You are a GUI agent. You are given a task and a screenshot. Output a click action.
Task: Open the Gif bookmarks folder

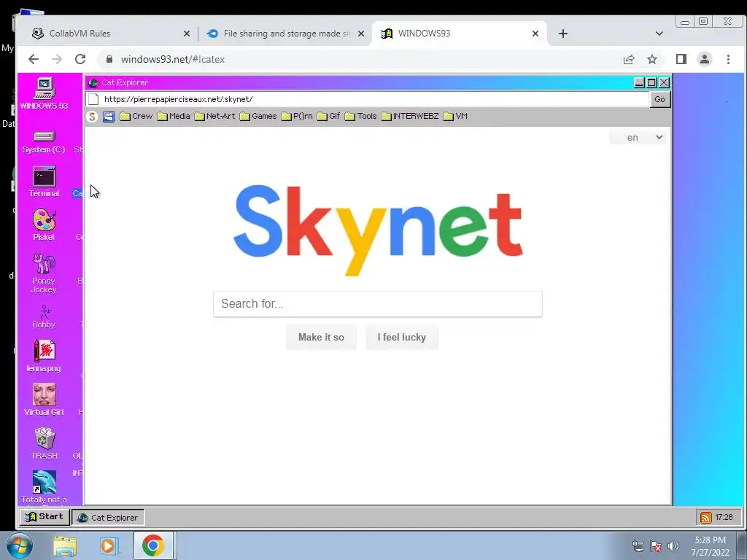click(x=328, y=116)
